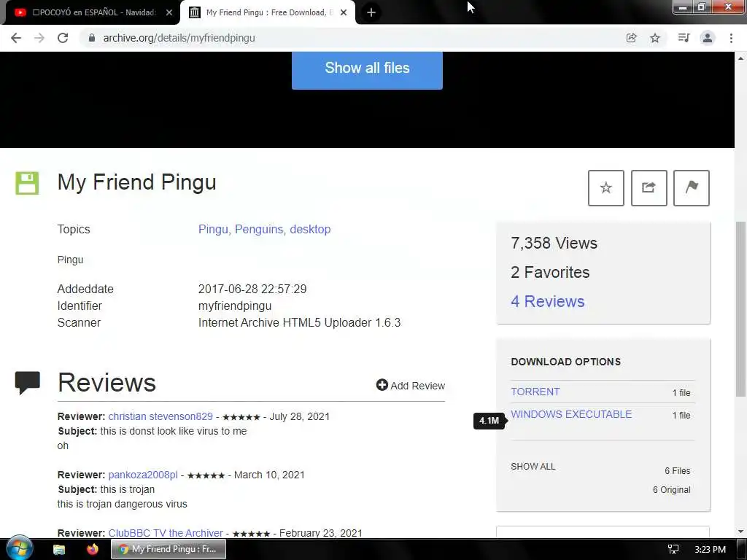Reload the archive.org page
747x560 pixels.
[63, 38]
